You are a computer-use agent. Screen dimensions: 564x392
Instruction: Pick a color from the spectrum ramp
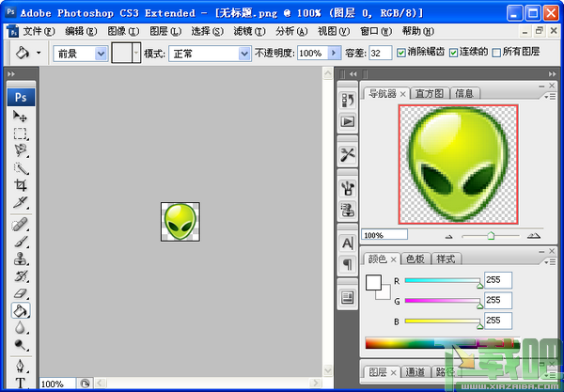pos(443,343)
